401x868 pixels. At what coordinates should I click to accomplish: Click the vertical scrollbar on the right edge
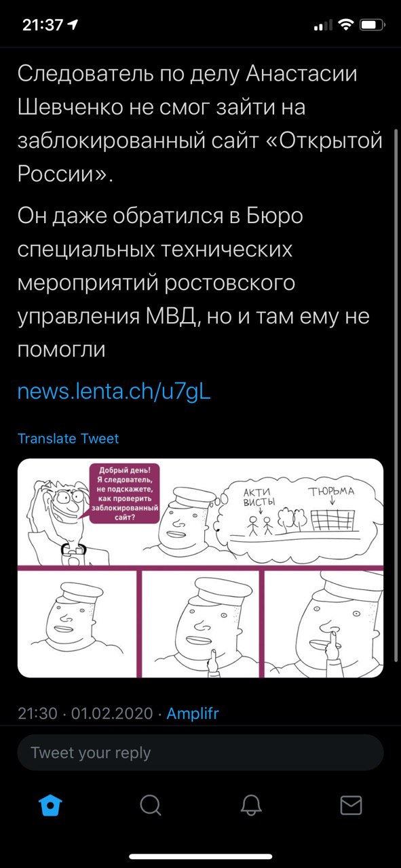[x=396, y=393]
